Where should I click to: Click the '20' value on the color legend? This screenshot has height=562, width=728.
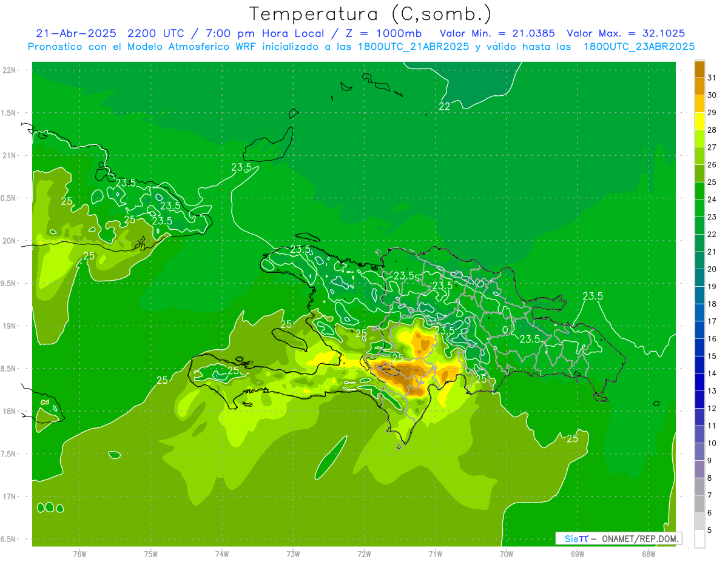(x=712, y=269)
